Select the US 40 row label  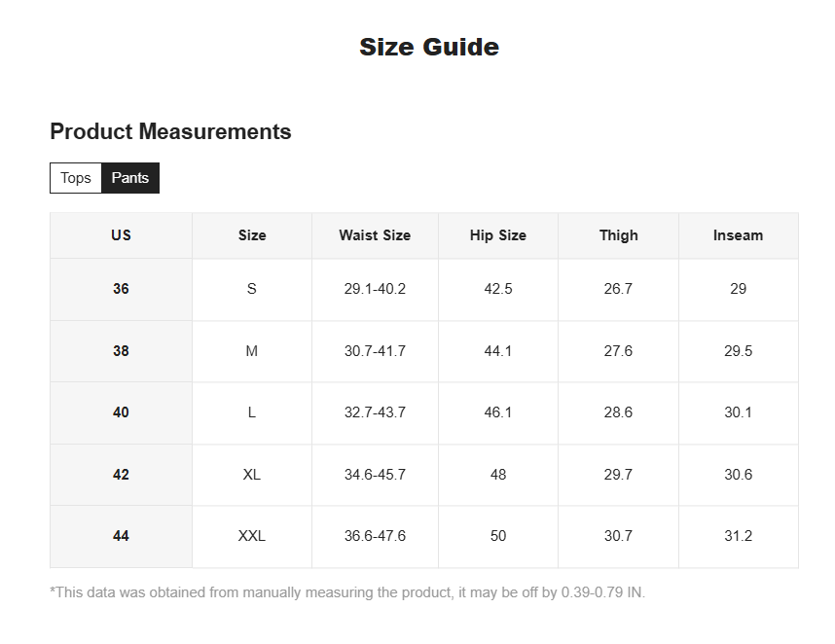tap(121, 412)
